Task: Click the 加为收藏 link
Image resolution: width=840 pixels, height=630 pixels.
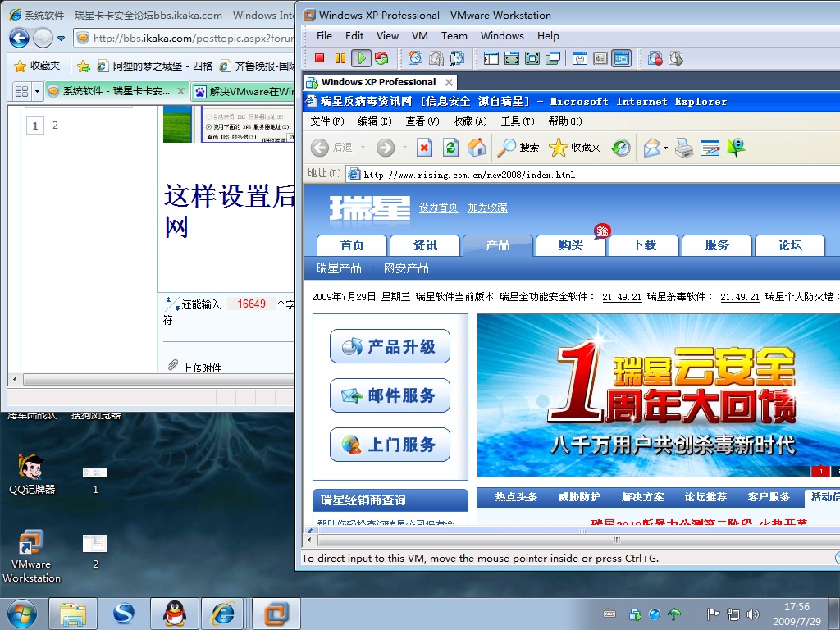Action: (487, 208)
